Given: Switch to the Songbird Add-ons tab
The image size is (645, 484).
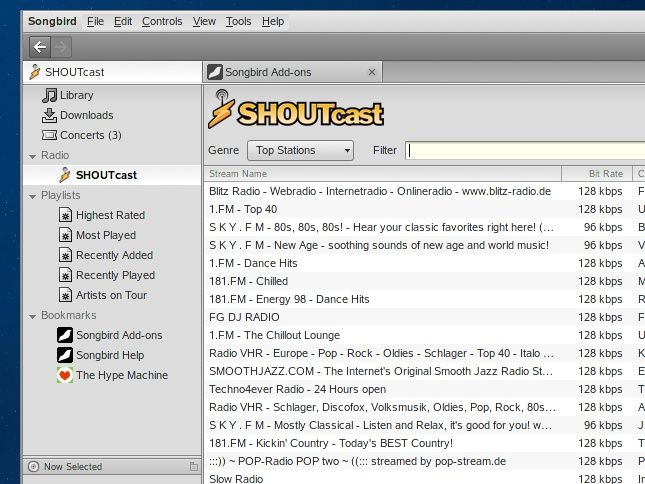Looking at the screenshot, I should click(292, 72).
